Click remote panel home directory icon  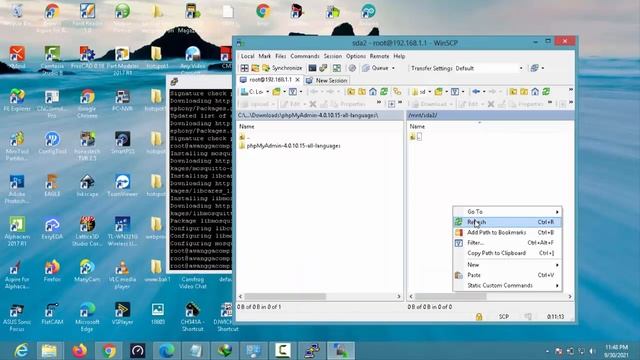click(x=535, y=92)
